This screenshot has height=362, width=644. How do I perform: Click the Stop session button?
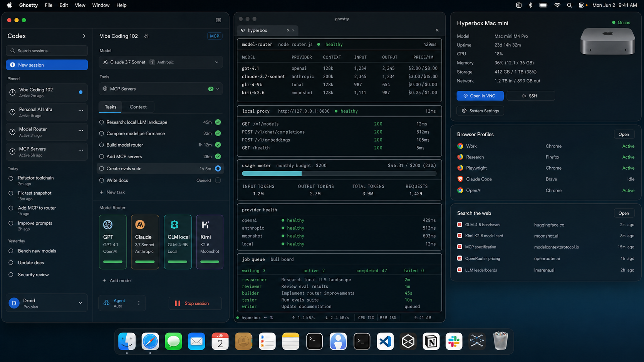(195, 303)
